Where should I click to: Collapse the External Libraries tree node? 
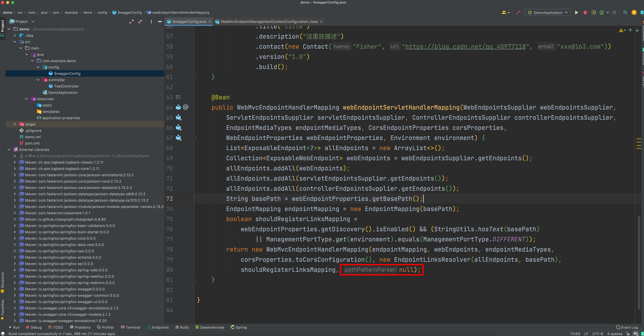click(9, 149)
